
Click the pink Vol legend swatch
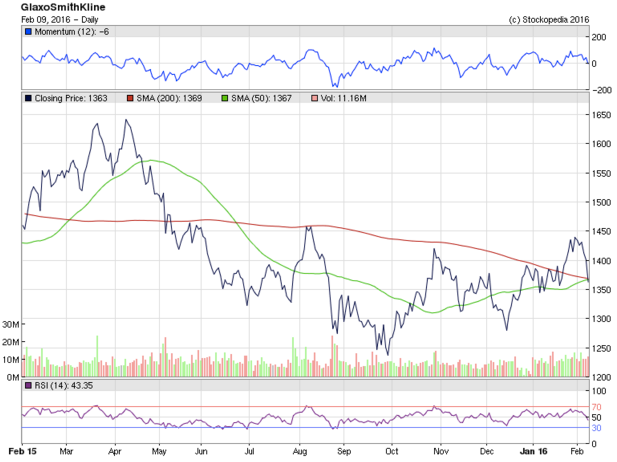(314, 98)
